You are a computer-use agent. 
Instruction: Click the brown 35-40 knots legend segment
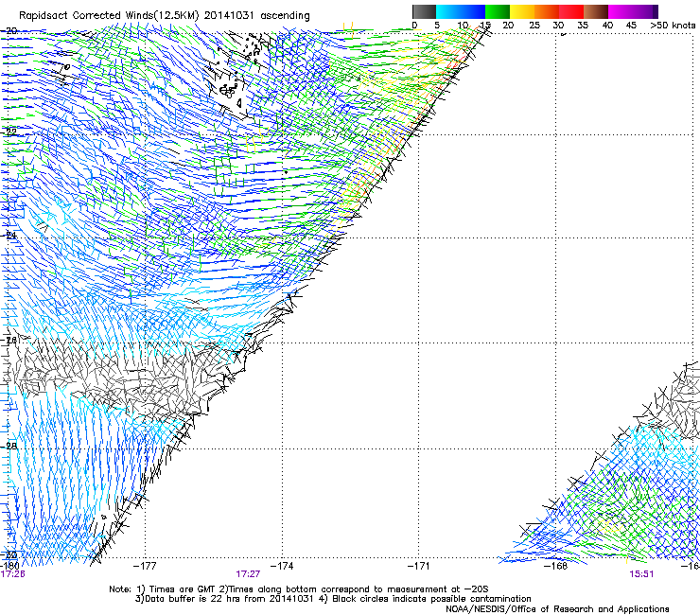point(596,11)
